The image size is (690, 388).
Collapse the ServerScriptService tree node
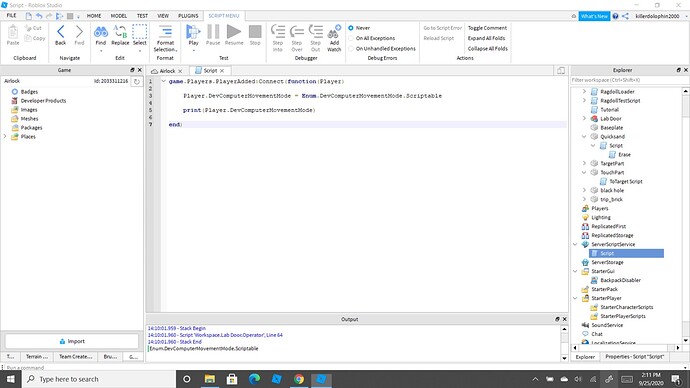(x=575, y=244)
